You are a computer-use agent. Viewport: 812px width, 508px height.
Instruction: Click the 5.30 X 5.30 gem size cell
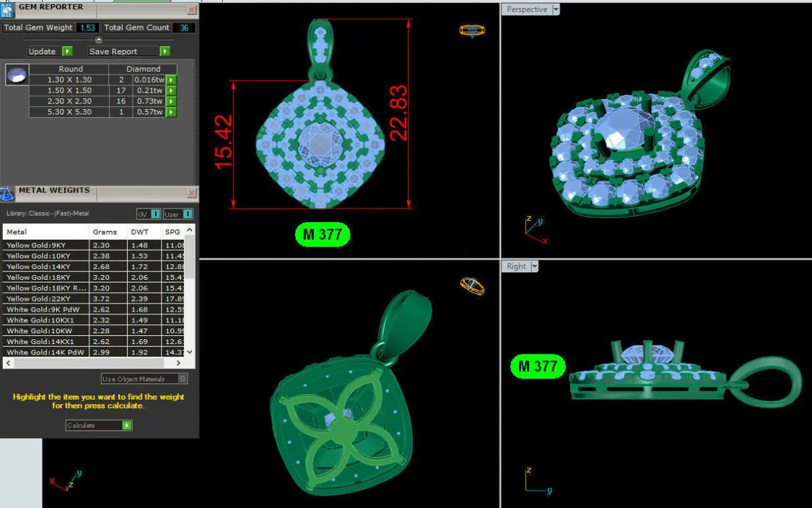click(69, 112)
